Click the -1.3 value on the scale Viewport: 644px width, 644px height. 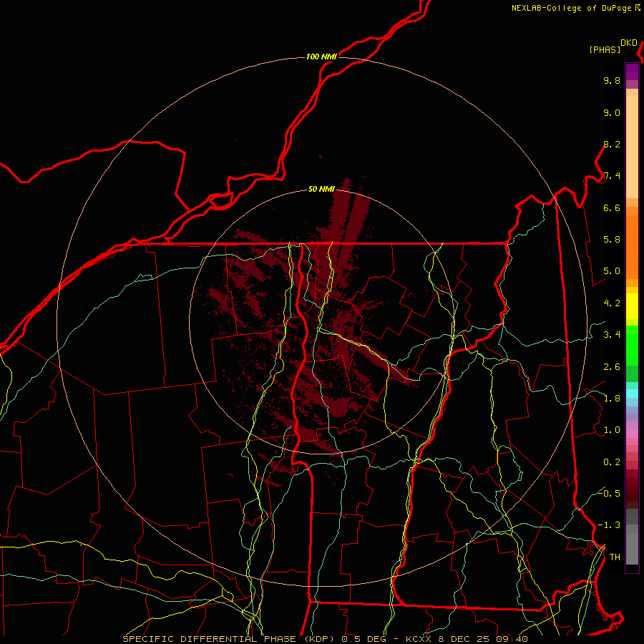pyautogui.click(x=609, y=525)
